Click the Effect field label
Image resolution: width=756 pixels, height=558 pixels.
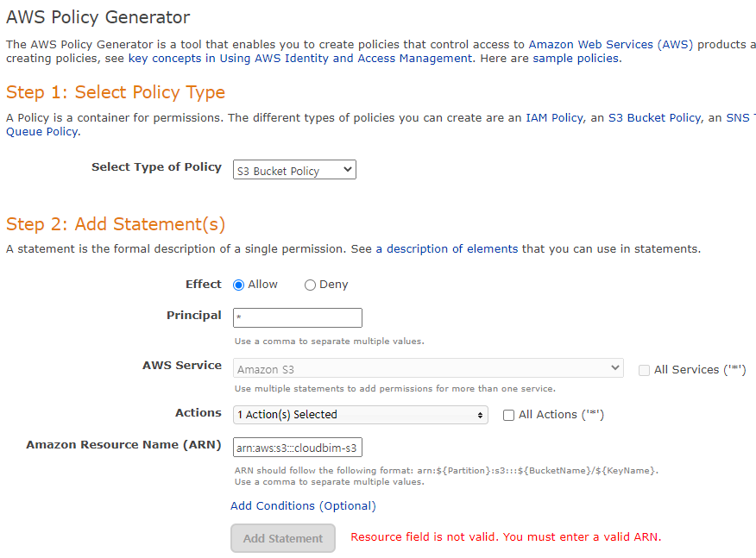click(204, 285)
